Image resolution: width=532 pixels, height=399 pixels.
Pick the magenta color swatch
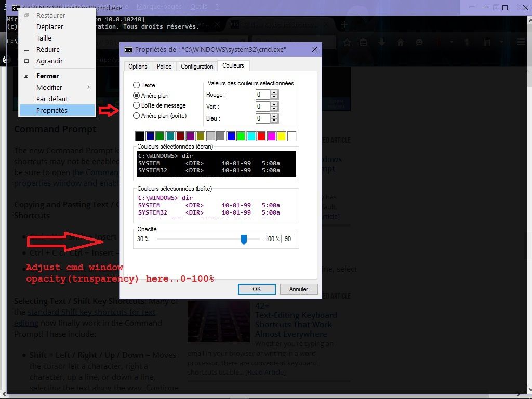[271, 136]
